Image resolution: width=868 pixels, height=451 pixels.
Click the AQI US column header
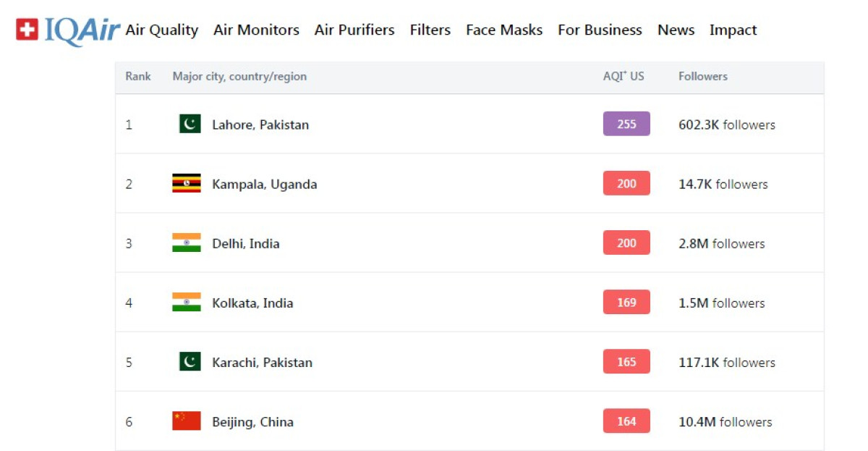click(x=624, y=77)
